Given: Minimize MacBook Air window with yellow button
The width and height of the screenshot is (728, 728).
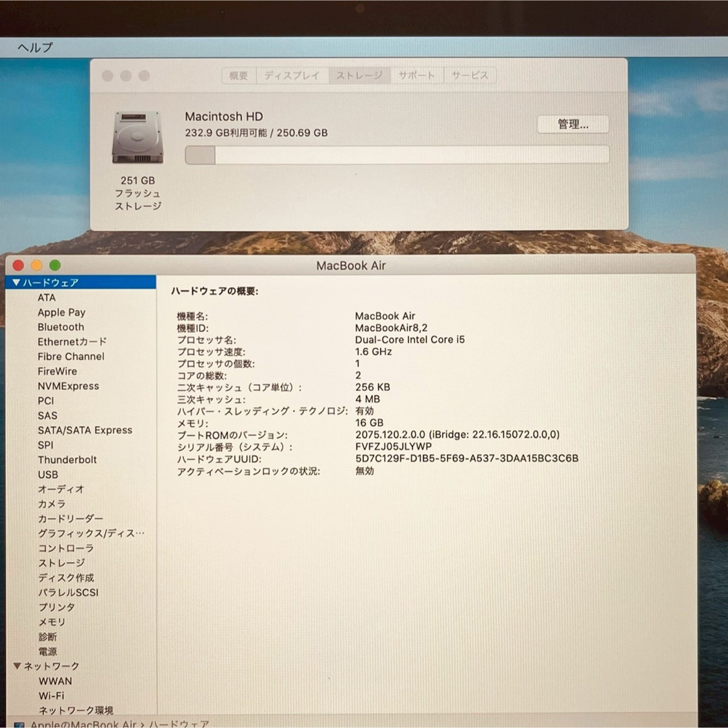Looking at the screenshot, I should 36,266.
